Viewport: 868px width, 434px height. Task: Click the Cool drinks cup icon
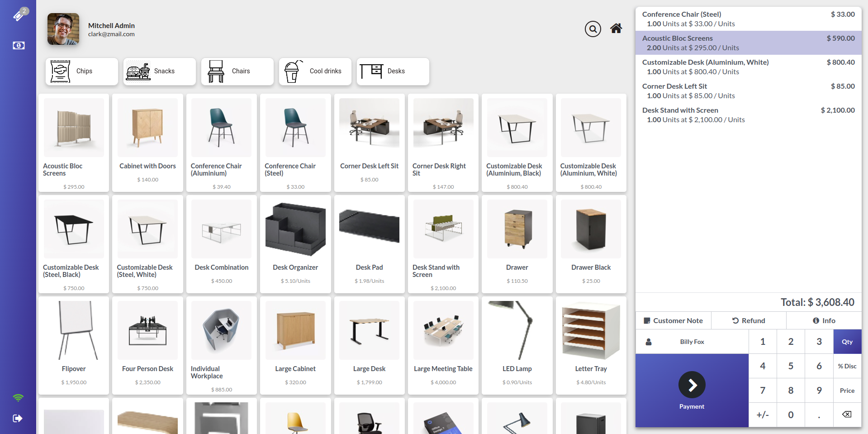[x=293, y=71]
